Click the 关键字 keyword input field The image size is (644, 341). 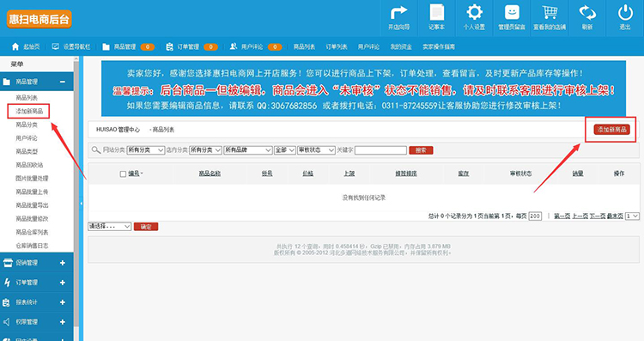[x=380, y=150]
